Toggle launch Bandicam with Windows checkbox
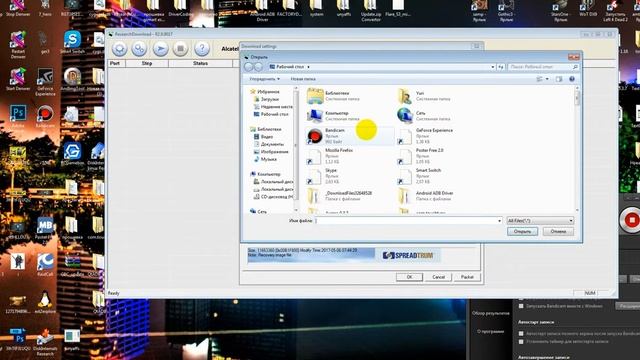Screen dimensions: 640x360 (521, 306)
